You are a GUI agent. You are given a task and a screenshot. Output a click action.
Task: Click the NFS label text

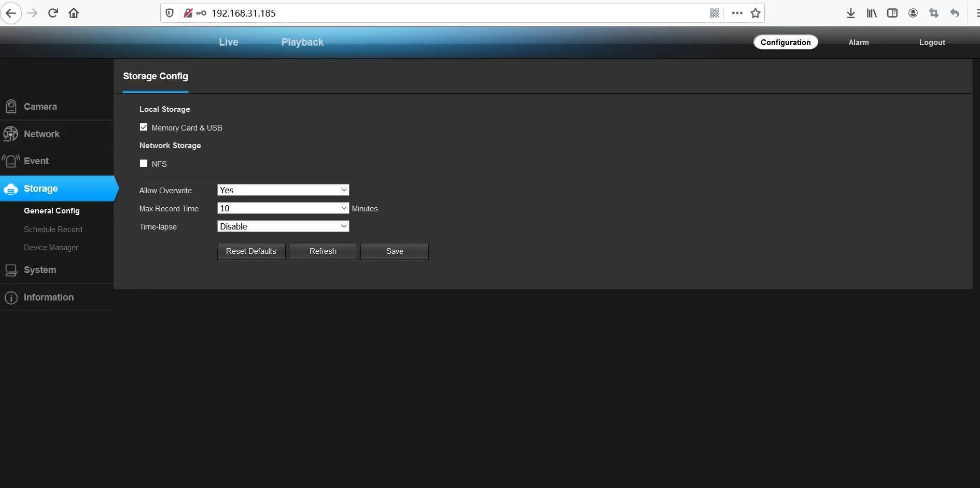(x=159, y=164)
